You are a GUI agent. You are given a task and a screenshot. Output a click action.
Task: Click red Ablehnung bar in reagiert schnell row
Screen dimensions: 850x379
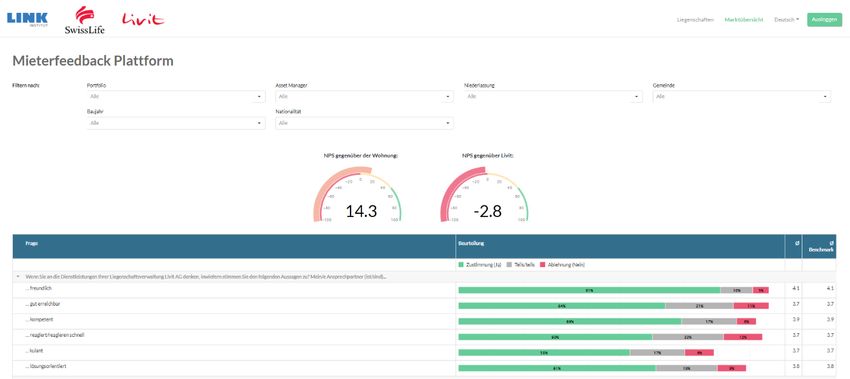click(743, 337)
